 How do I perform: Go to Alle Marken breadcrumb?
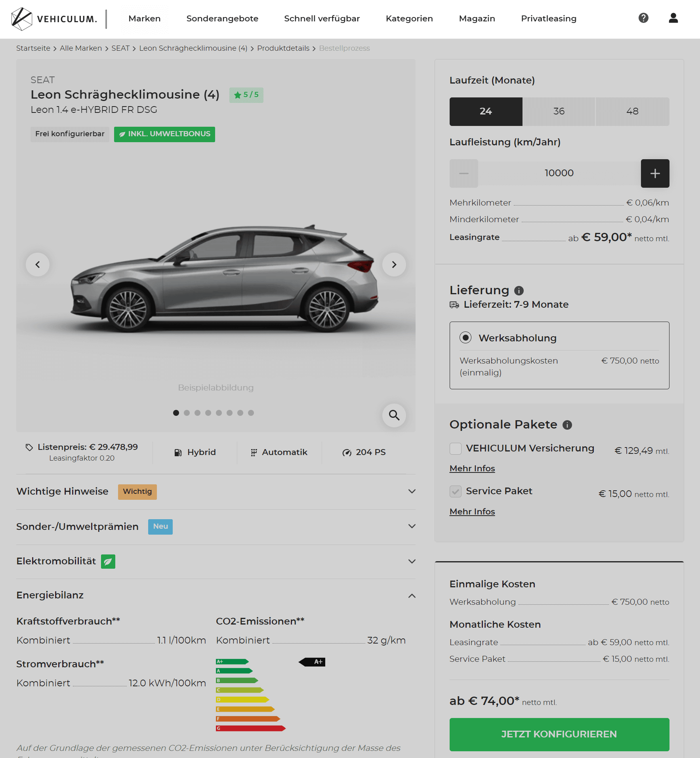(x=81, y=48)
